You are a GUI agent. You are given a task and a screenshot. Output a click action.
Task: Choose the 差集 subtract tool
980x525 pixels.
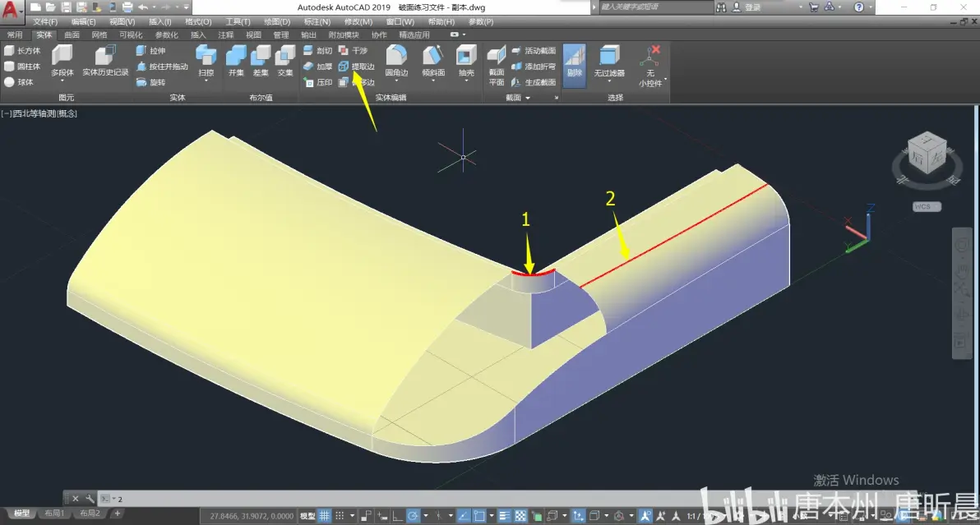261,61
